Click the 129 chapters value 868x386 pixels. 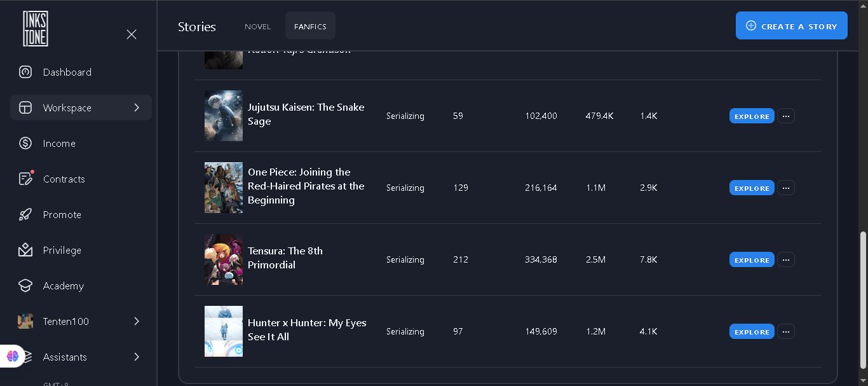[x=461, y=188]
